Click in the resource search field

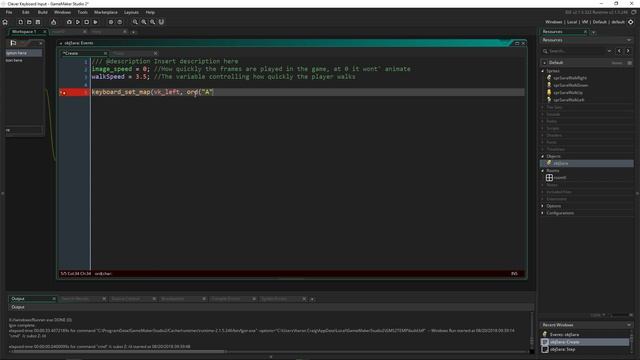(x=577, y=51)
